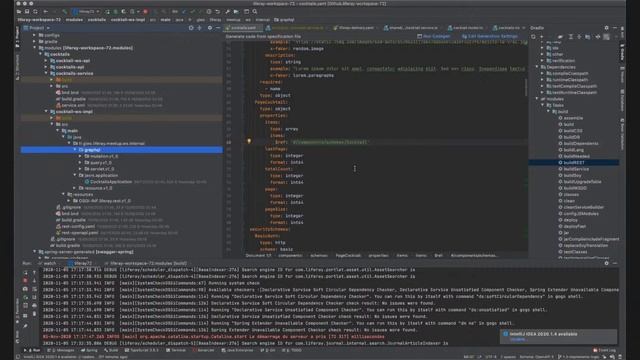Click the graphql breadcrumb in navigation bar
Viewport: 640px width, 360px height.
click(284, 20)
